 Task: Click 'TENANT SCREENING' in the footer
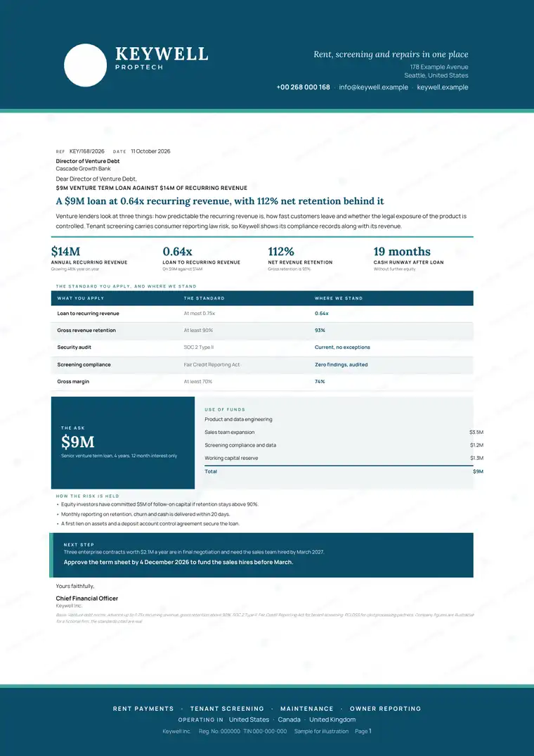click(227, 709)
